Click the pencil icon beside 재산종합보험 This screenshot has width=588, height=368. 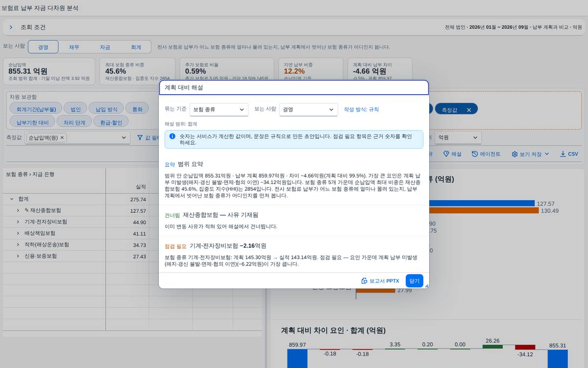click(26, 210)
